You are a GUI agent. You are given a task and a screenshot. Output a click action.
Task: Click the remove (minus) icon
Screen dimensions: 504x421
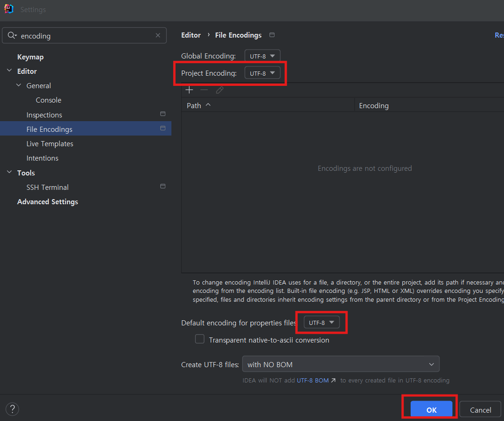point(204,90)
